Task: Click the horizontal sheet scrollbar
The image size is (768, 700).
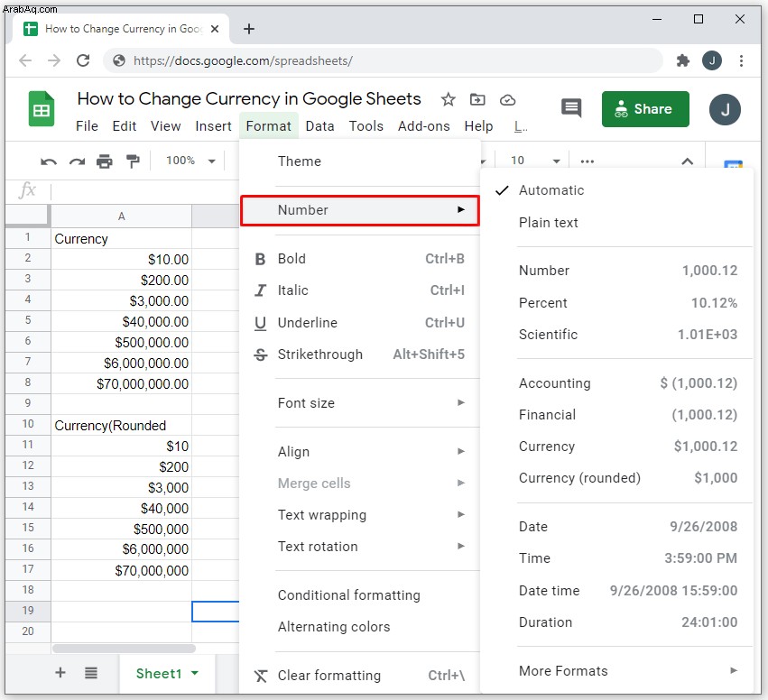Action: [124, 648]
